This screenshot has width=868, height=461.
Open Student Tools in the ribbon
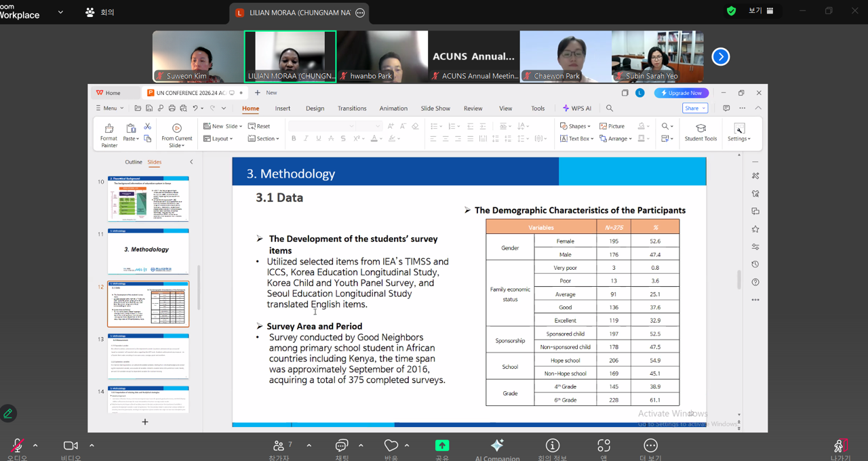tap(701, 132)
